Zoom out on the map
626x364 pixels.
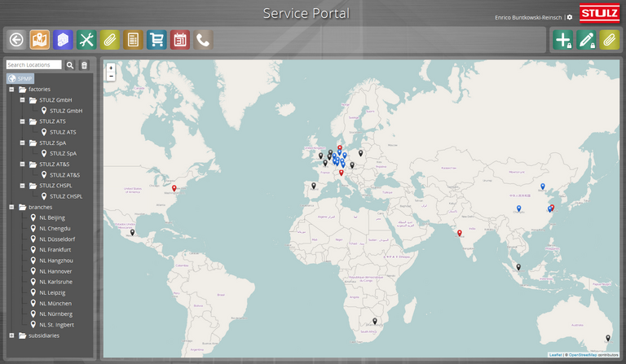click(111, 77)
